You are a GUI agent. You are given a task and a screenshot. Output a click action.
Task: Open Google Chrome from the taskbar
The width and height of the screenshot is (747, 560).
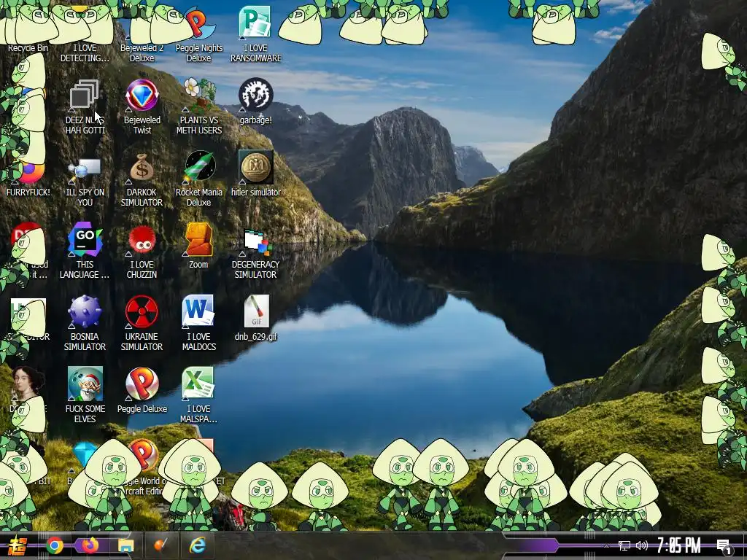coord(55,545)
